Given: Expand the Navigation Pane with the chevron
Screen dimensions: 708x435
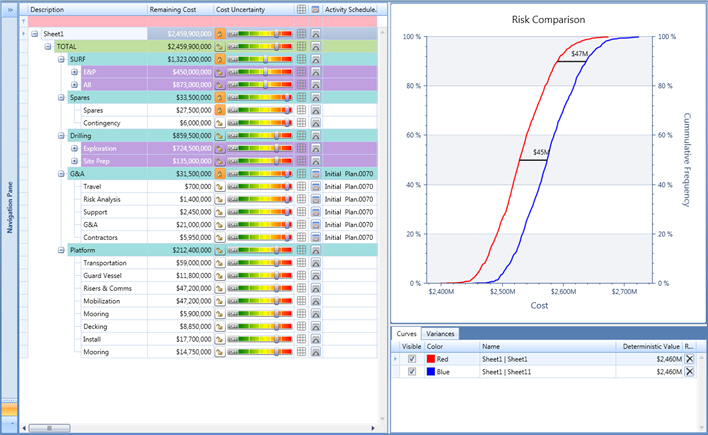Looking at the screenshot, I should tap(10, 9).
